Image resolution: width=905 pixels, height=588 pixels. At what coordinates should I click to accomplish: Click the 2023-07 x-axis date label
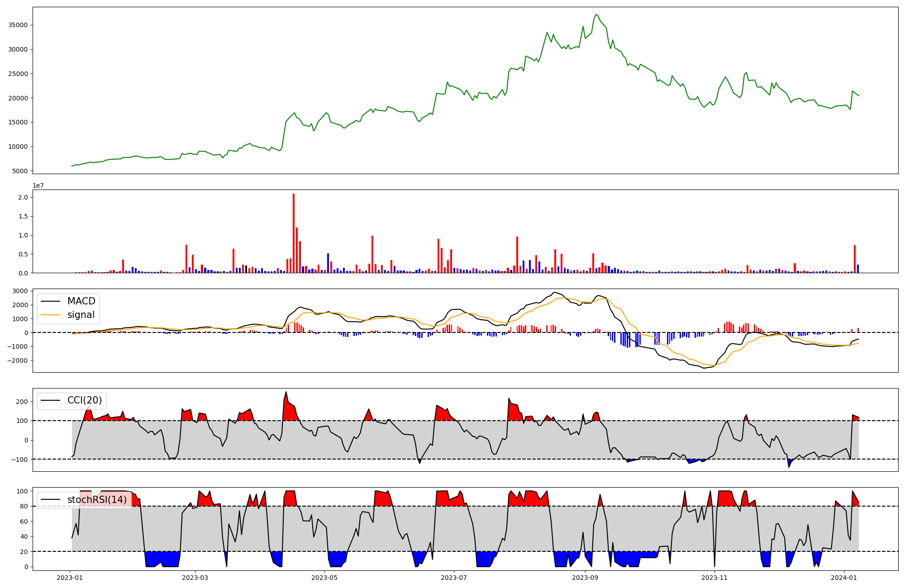454,578
